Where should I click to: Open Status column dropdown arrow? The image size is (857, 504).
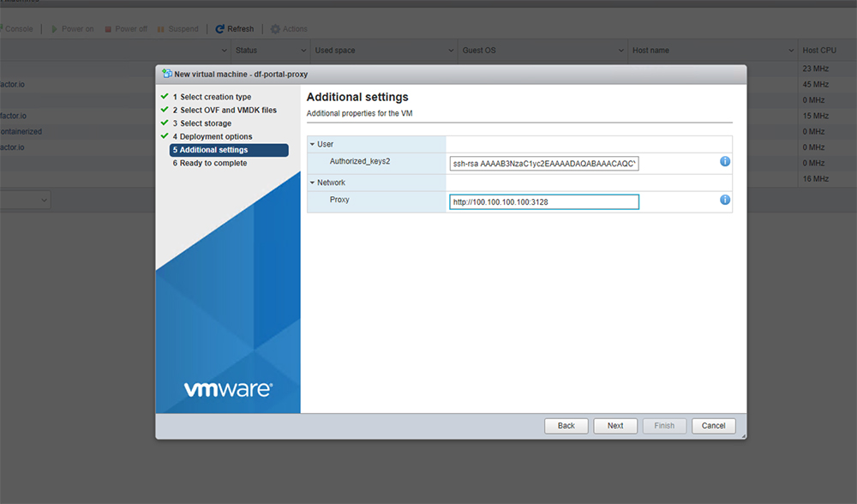click(303, 51)
